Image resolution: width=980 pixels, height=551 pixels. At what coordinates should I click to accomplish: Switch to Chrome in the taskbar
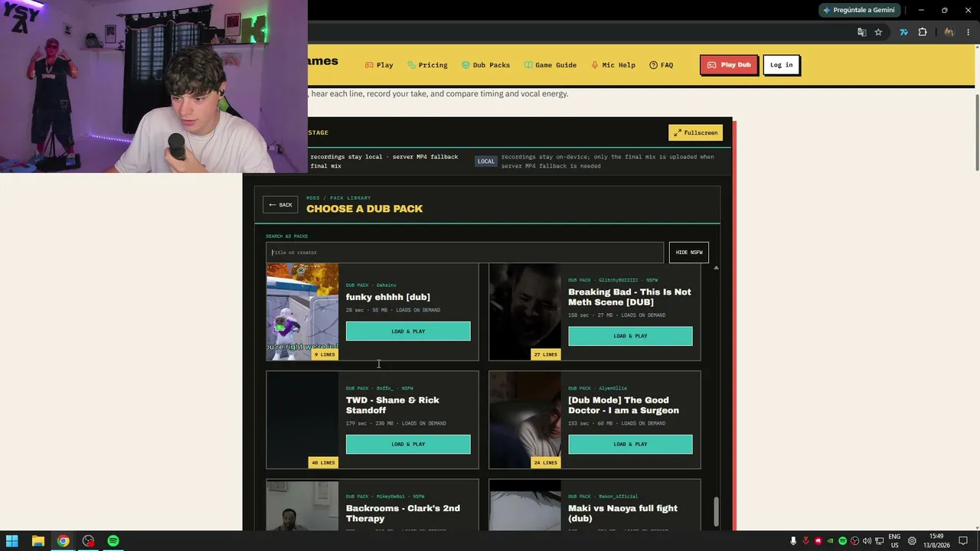tap(63, 541)
